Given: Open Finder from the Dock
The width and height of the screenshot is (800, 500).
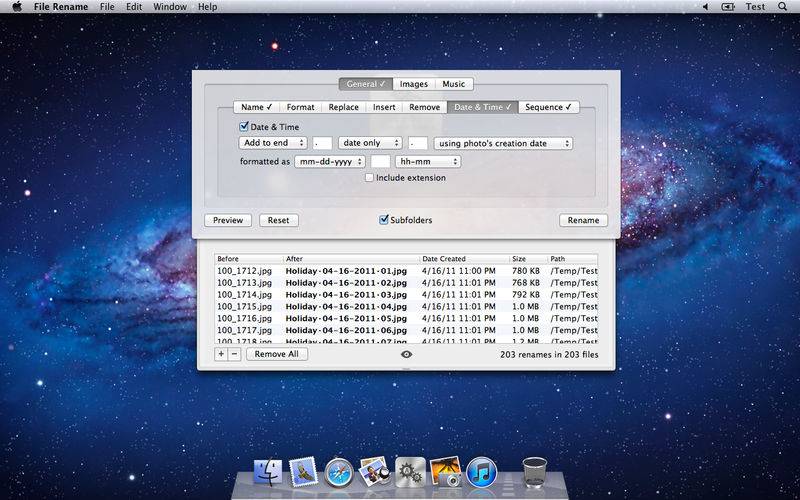Looking at the screenshot, I should click(x=268, y=471).
